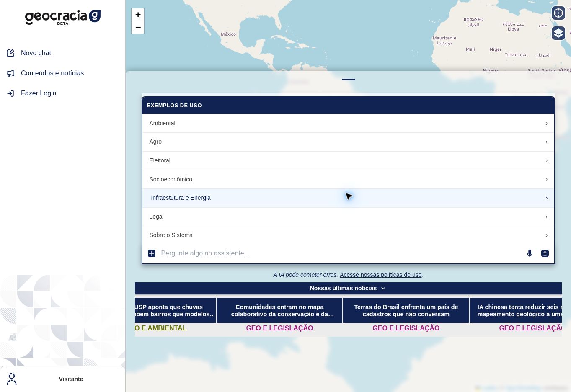The height and width of the screenshot is (392, 571).
Task: Click the Pergunte algo ao assistente input field
Action: point(341,253)
